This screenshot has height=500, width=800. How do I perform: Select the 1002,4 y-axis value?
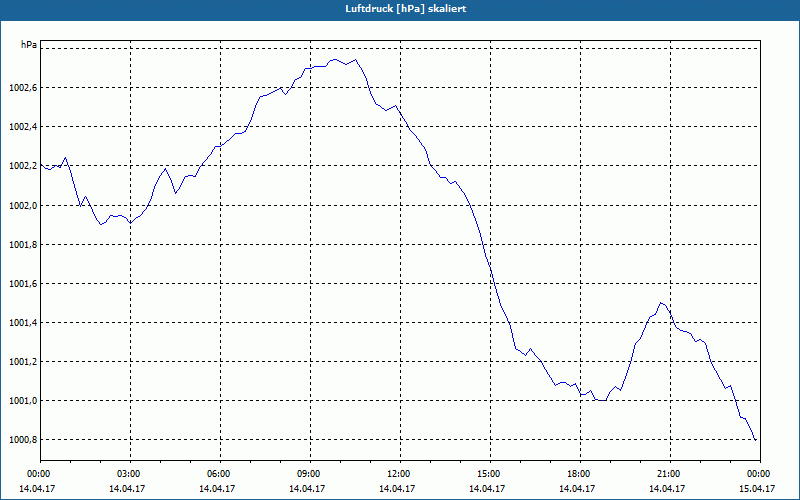tap(23, 127)
